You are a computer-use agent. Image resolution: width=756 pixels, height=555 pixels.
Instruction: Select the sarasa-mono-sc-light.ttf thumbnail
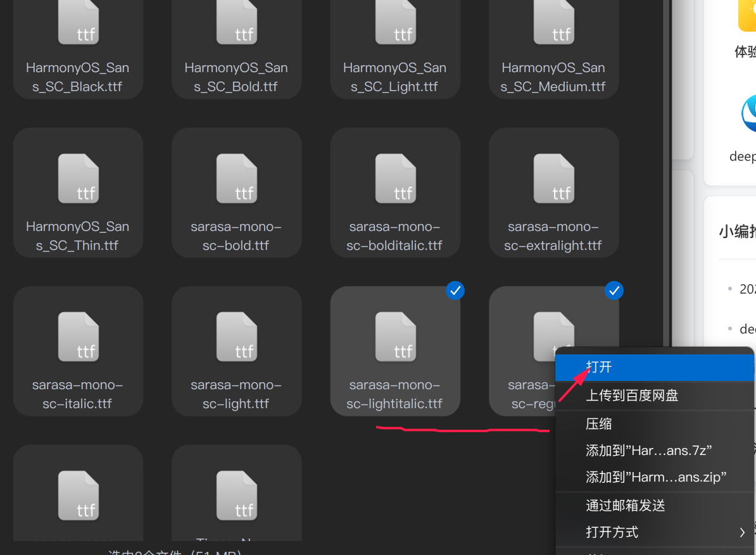pyautogui.click(x=236, y=337)
